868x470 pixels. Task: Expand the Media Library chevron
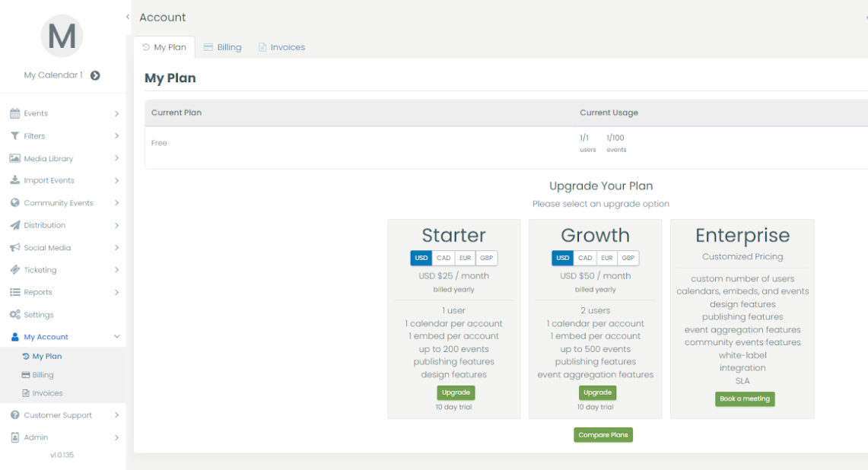[x=117, y=158]
